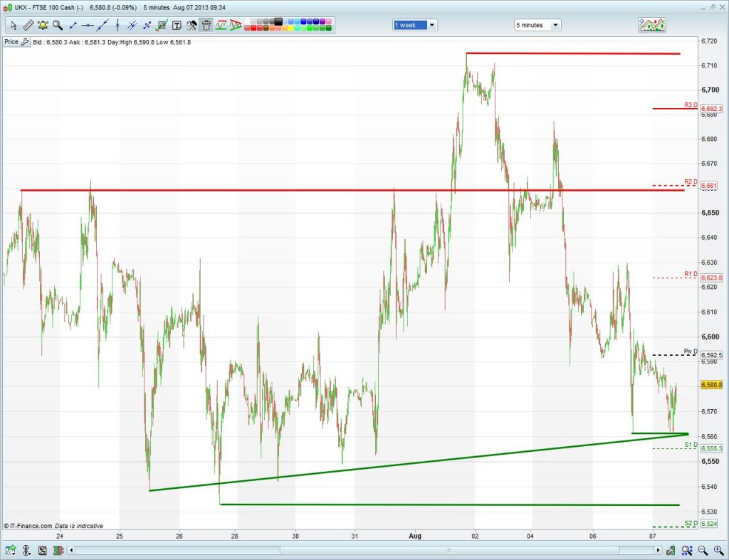Click the zoom out magnifier at bottom right

pyautogui.click(x=702, y=550)
